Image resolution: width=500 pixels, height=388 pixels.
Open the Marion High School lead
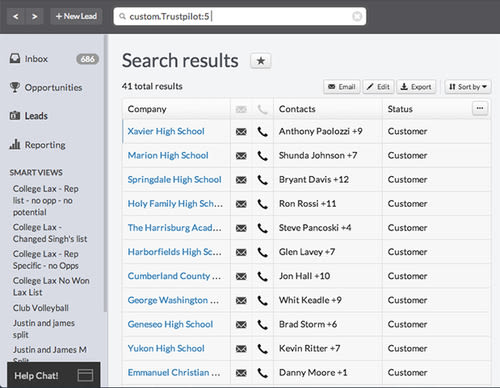pos(168,155)
